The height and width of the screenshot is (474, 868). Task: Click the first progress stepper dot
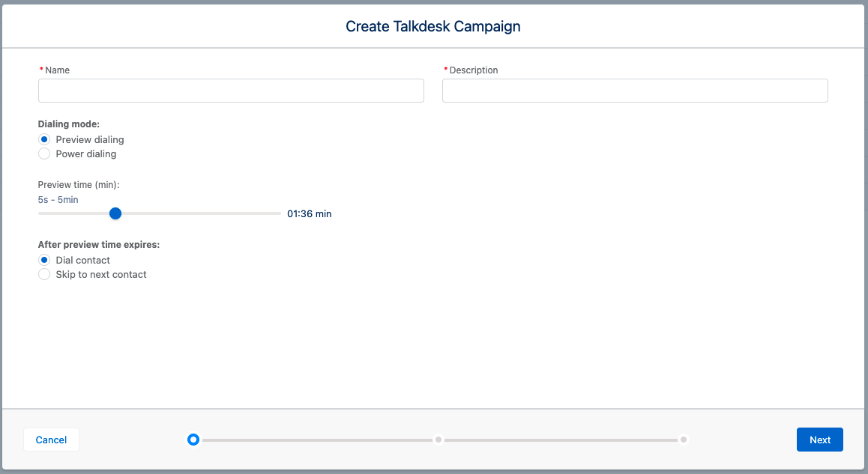pos(193,440)
